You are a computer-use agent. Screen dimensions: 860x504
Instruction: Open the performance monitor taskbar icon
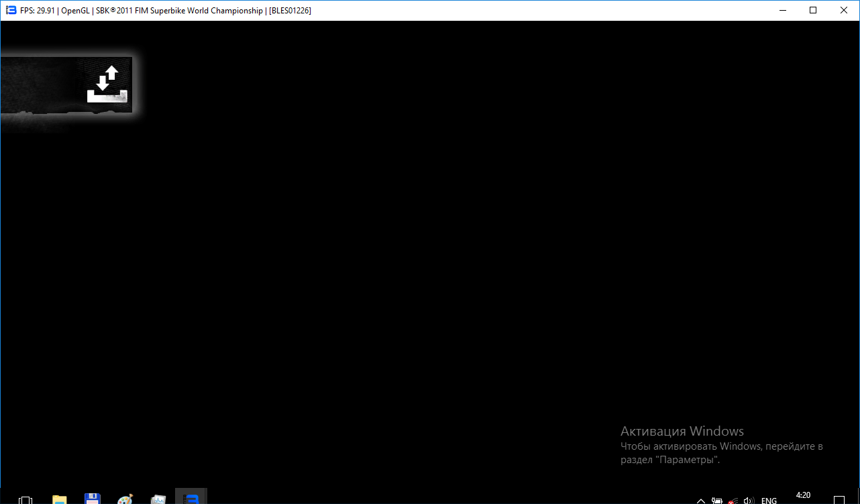(158, 499)
